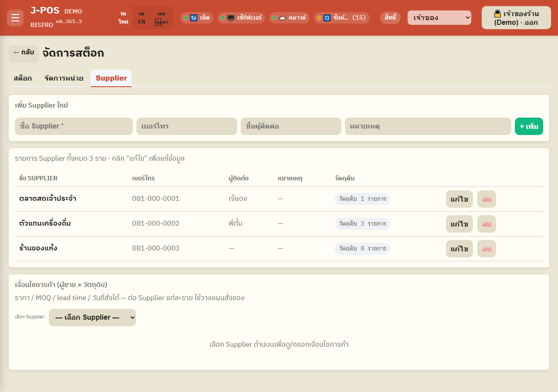
Task: Switch language to English (EN)
Action: point(142,18)
